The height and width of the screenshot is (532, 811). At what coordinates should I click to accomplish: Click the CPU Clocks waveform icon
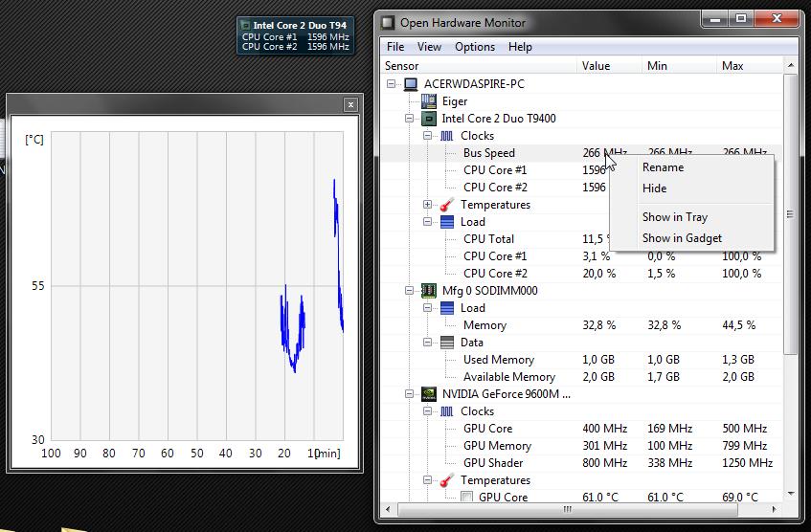point(447,136)
